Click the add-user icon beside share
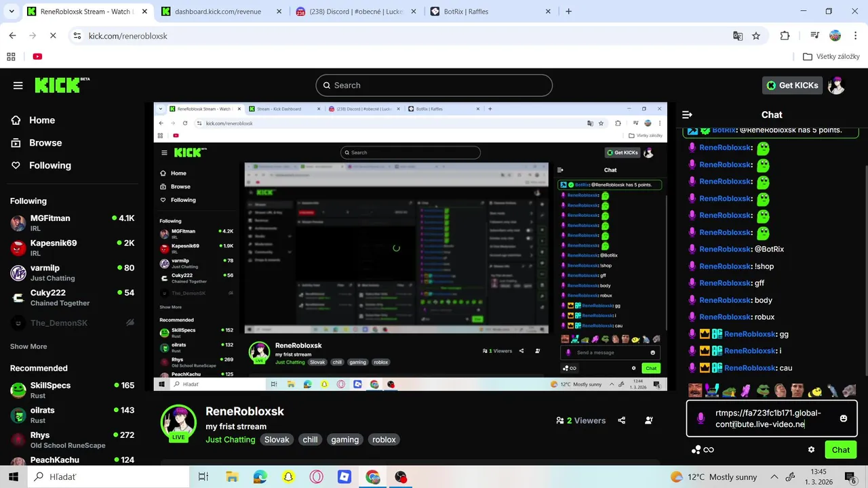 (x=649, y=420)
